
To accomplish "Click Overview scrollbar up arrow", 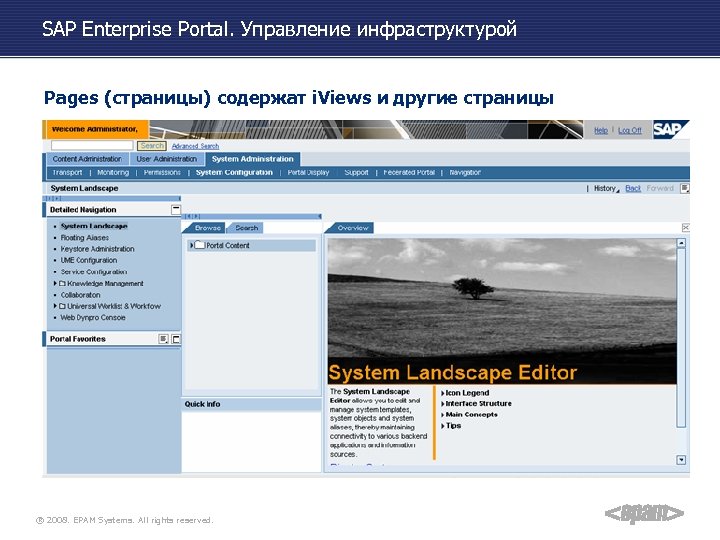I will (681, 243).
